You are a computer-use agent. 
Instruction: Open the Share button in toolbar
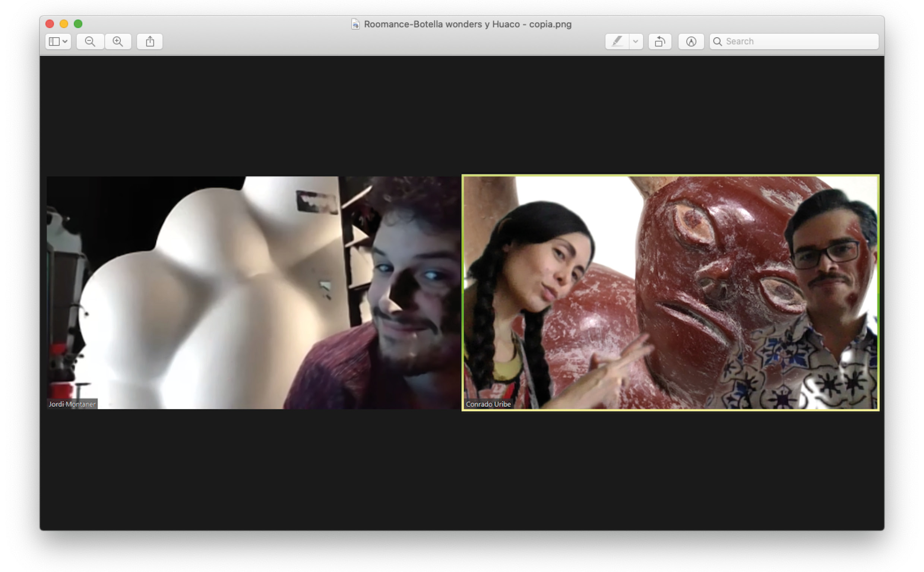click(x=150, y=41)
